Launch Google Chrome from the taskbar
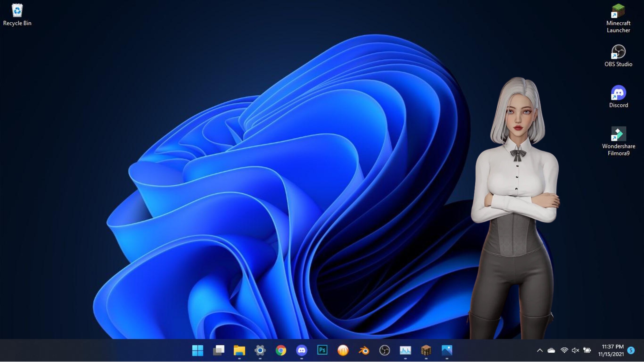Image resolution: width=644 pixels, height=362 pixels. (x=281, y=351)
